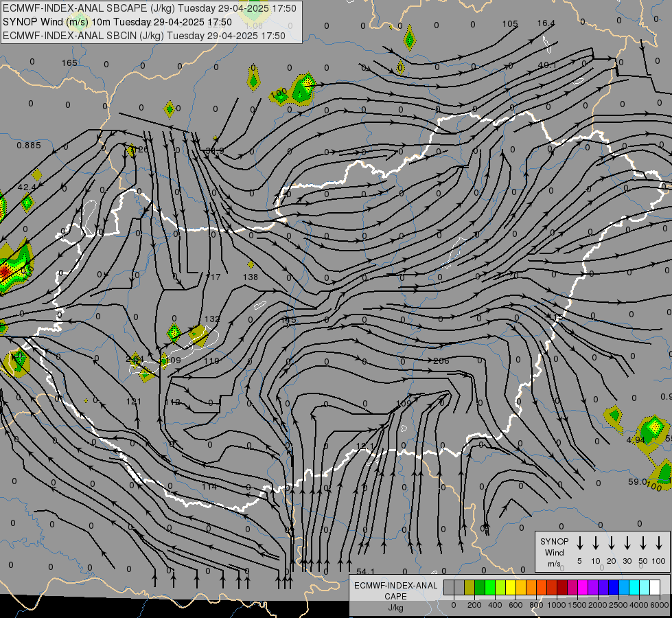Click the 100 m/s wind arrow in legend

(659, 543)
